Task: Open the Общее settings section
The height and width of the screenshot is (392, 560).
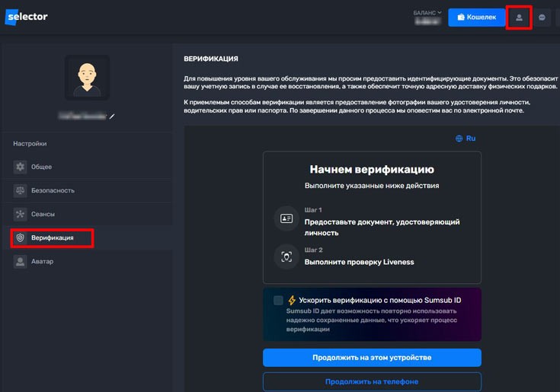Action: point(42,167)
